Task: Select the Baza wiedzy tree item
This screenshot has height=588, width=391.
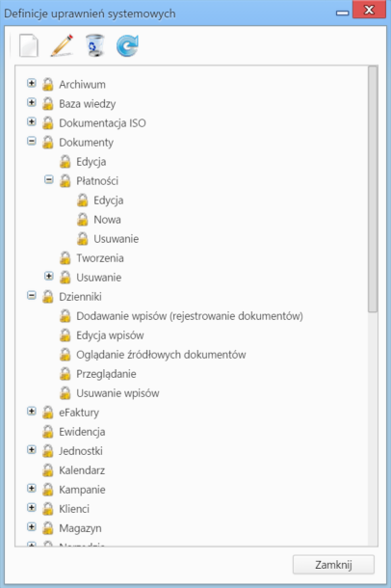Action: tap(88, 104)
